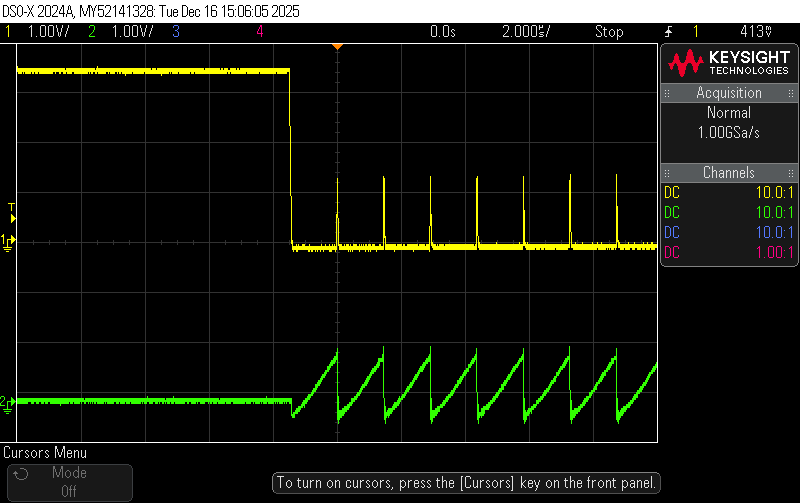Select the orange trigger time reference marker

click(x=337, y=47)
